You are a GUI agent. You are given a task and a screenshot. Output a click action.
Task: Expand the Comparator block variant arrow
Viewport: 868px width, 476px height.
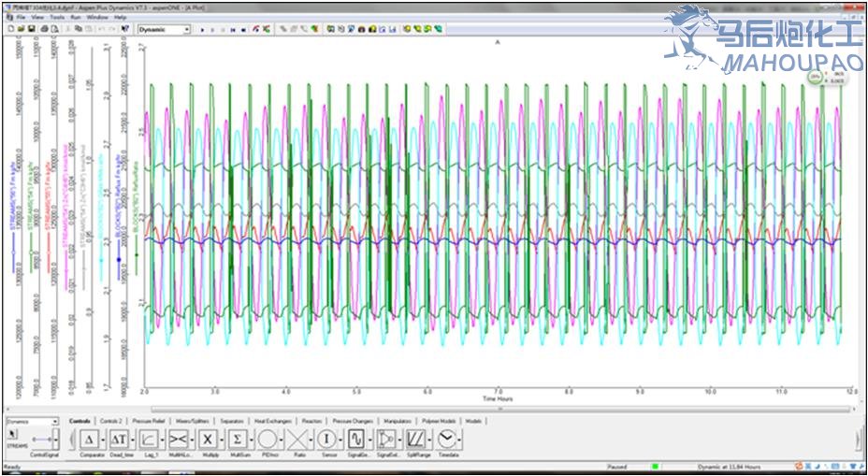pos(103,439)
